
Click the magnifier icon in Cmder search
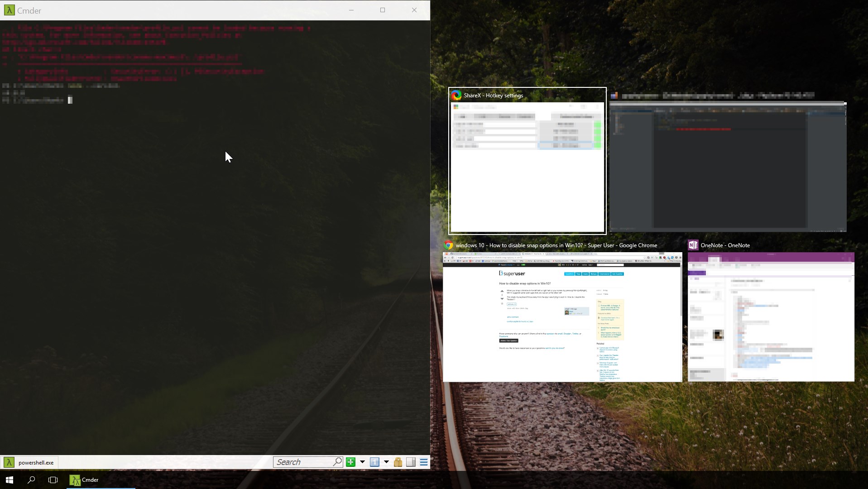click(x=337, y=462)
